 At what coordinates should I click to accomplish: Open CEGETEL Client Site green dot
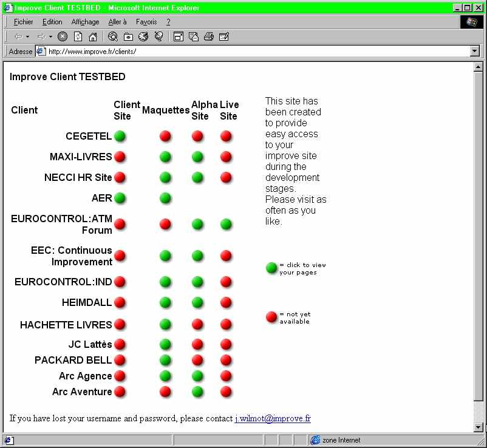120,136
